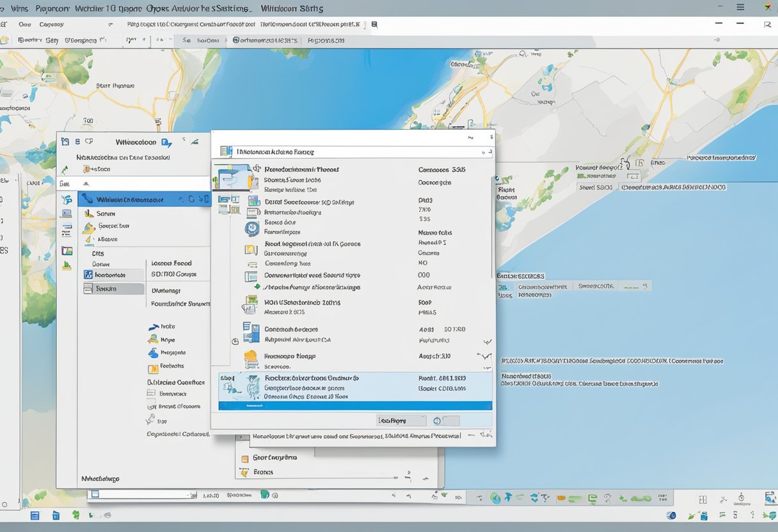Toggle the switch beside the dialog's bottom button
Image resolution: width=778 pixels, height=532 pixels.
pos(446,421)
